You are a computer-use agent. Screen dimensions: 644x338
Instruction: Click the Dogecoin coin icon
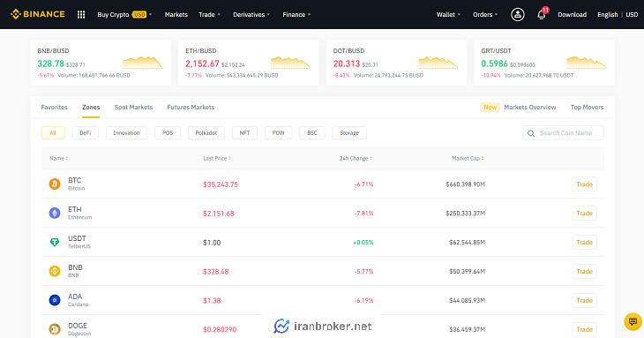55,329
